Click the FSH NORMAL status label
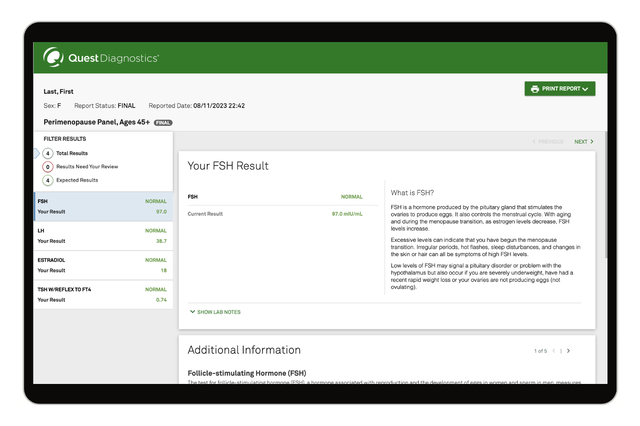 click(x=351, y=197)
